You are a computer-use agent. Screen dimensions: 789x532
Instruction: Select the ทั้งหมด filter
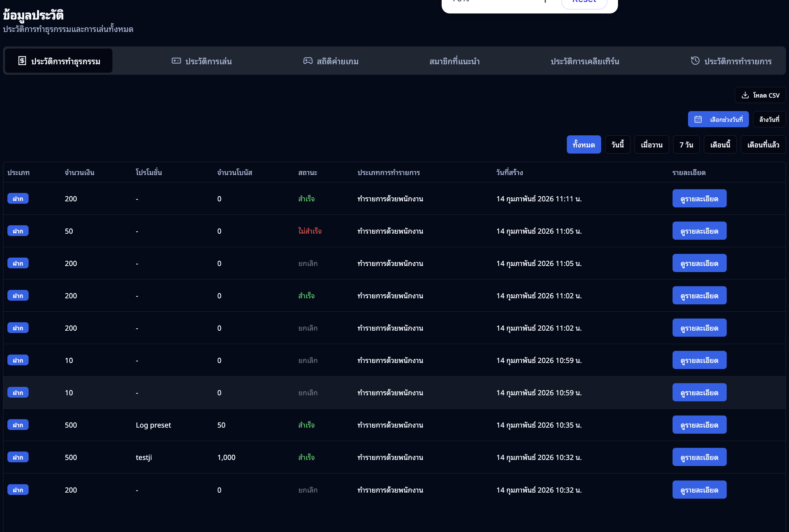583,145
